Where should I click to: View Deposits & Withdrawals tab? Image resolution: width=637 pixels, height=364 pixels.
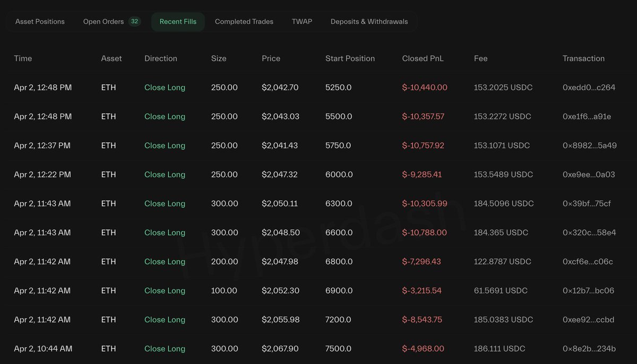click(368, 21)
